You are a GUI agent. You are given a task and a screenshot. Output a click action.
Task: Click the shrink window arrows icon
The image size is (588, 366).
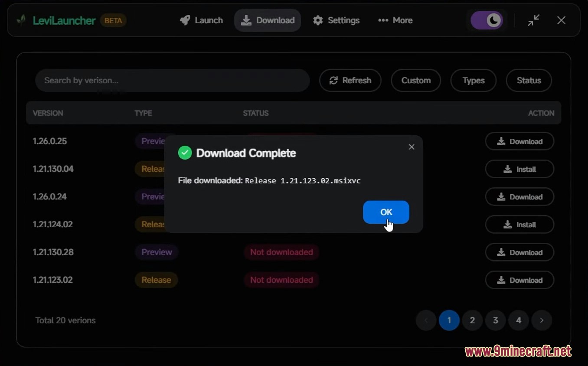coord(534,20)
